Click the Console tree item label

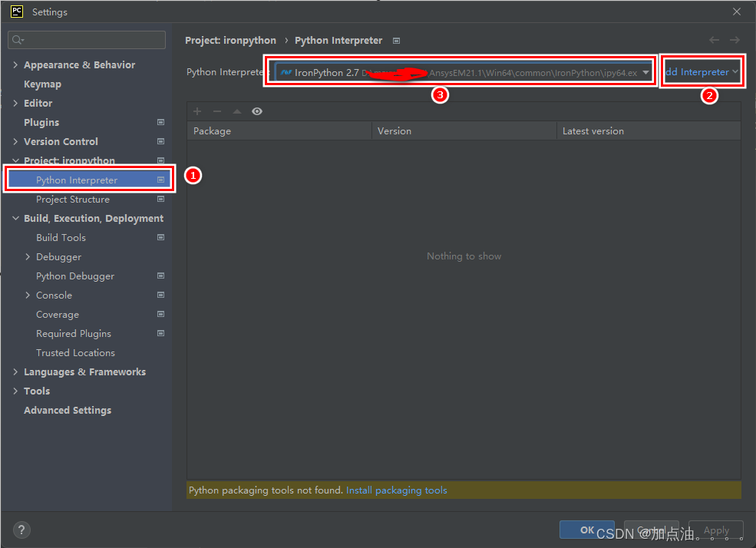click(x=54, y=295)
